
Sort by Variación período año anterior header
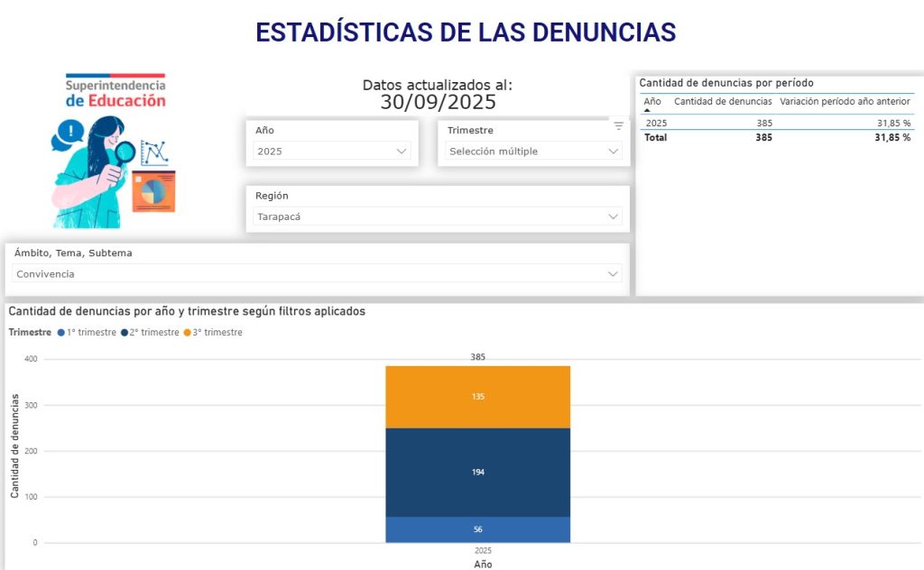845,102
